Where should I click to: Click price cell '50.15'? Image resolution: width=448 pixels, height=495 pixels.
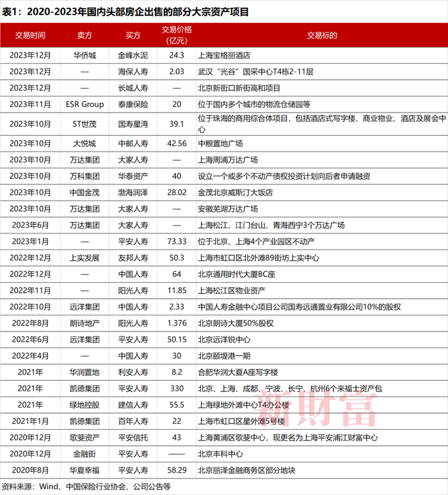177,340
